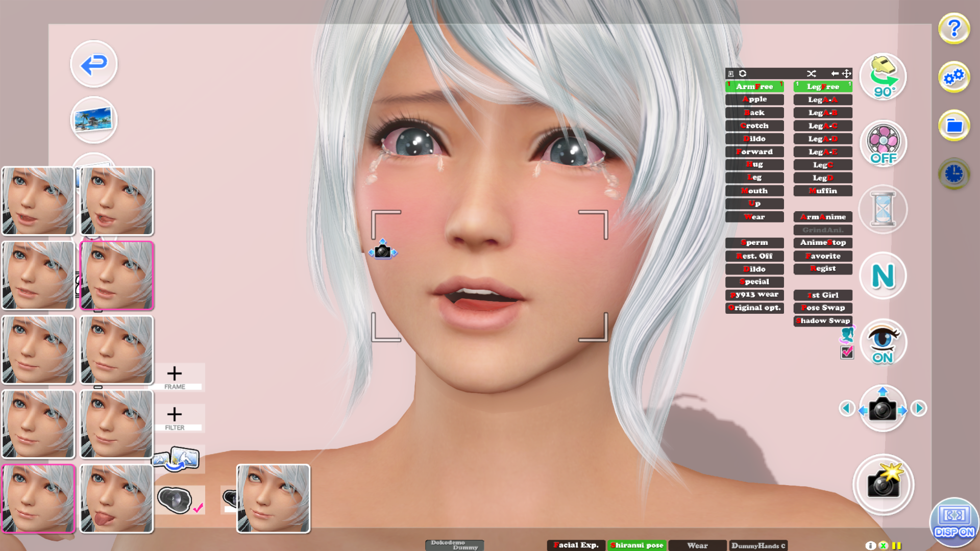This screenshot has width=980, height=551.
Task: Toggle the pink checkbox below Shadow Swap
Action: [847, 352]
